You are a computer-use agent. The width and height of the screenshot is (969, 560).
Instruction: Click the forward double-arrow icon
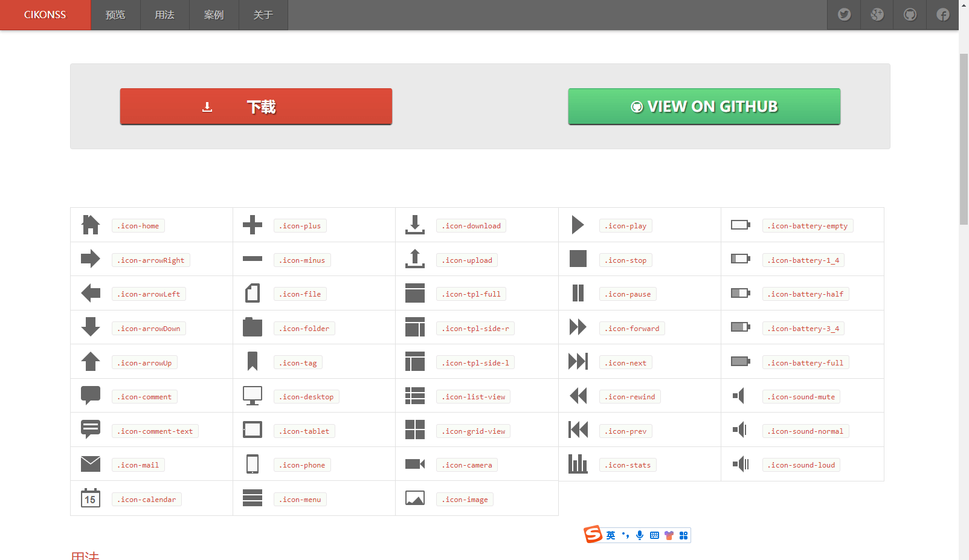pos(578,327)
